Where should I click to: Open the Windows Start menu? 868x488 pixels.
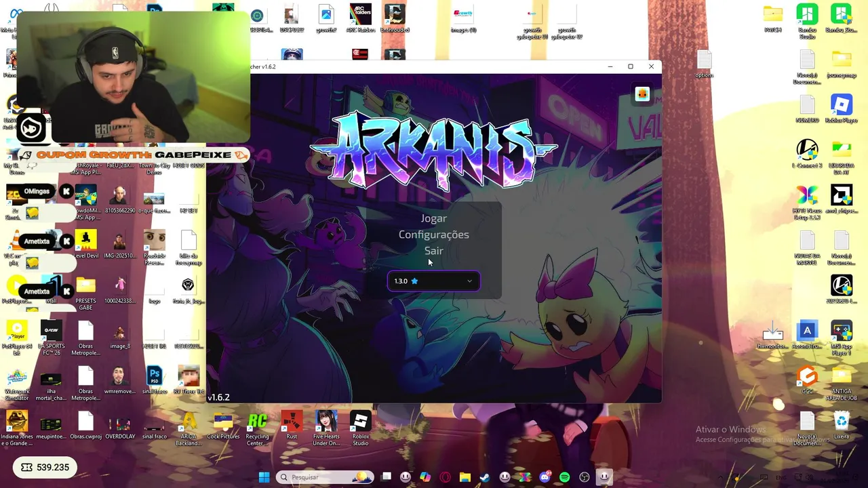pyautogui.click(x=264, y=477)
